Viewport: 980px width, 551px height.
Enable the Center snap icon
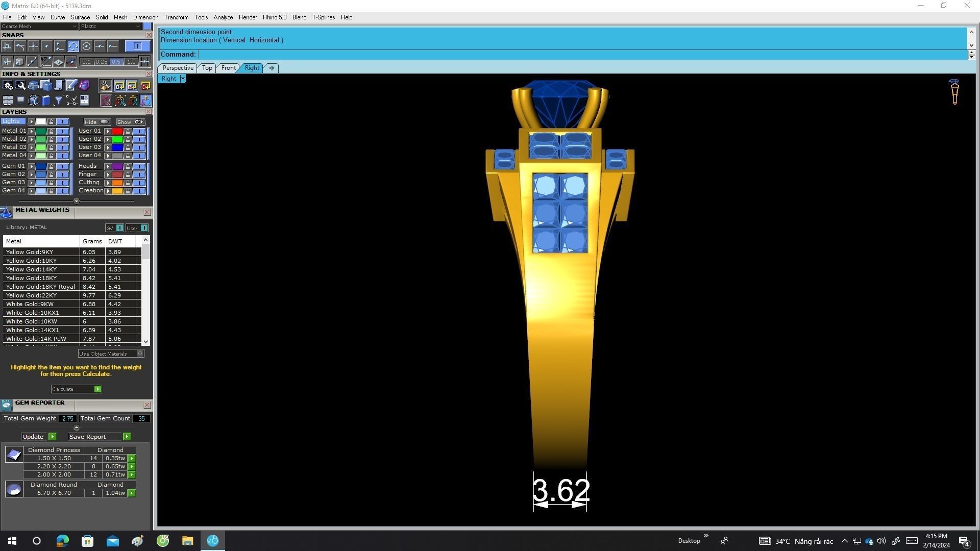86,46
